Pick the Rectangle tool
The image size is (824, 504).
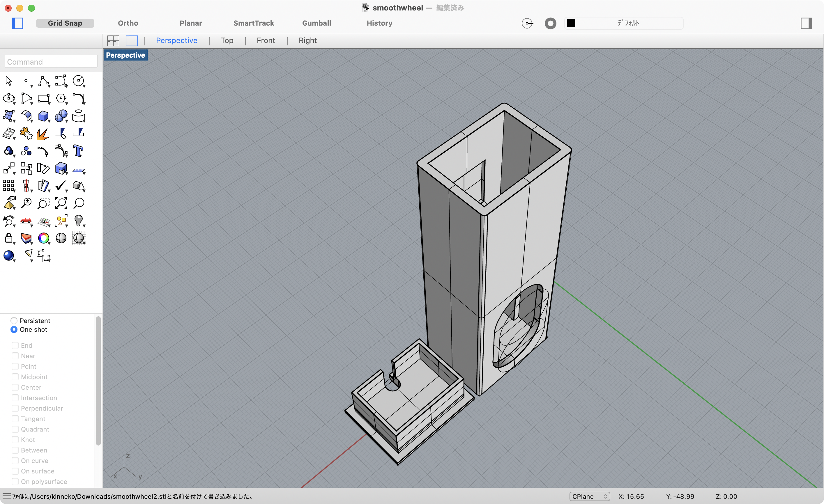click(x=44, y=98)
